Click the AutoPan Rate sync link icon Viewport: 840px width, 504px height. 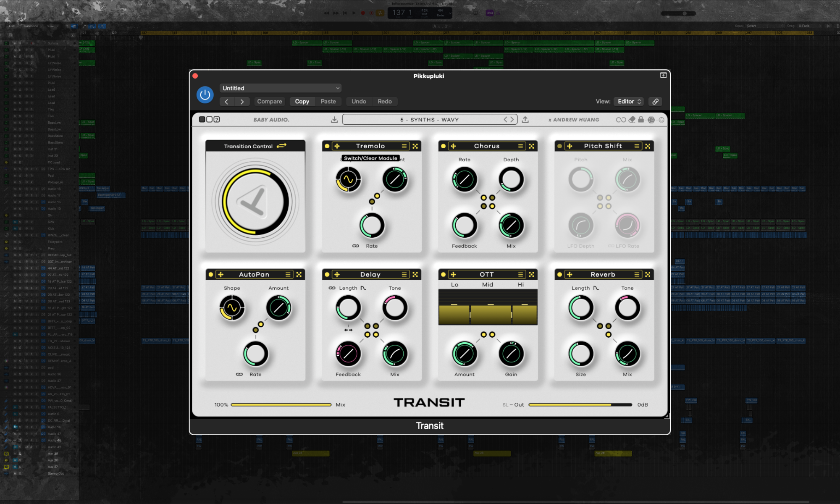click(x=239, y=374)
